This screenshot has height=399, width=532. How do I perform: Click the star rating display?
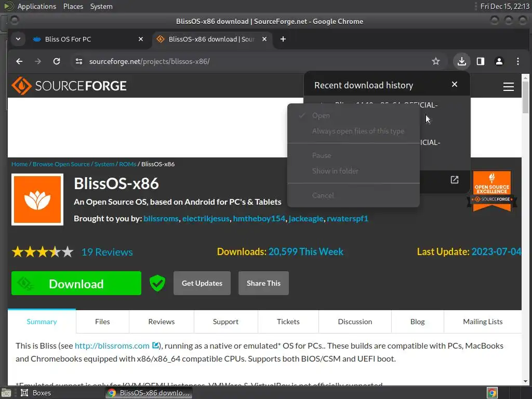click(x=43, y=252)
